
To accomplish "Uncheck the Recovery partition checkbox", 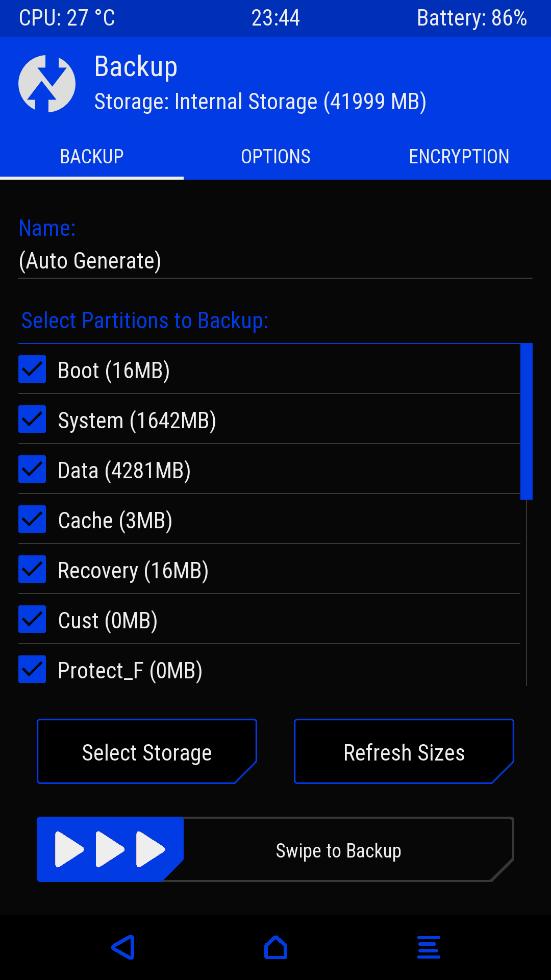I will (x=32, y=570).
